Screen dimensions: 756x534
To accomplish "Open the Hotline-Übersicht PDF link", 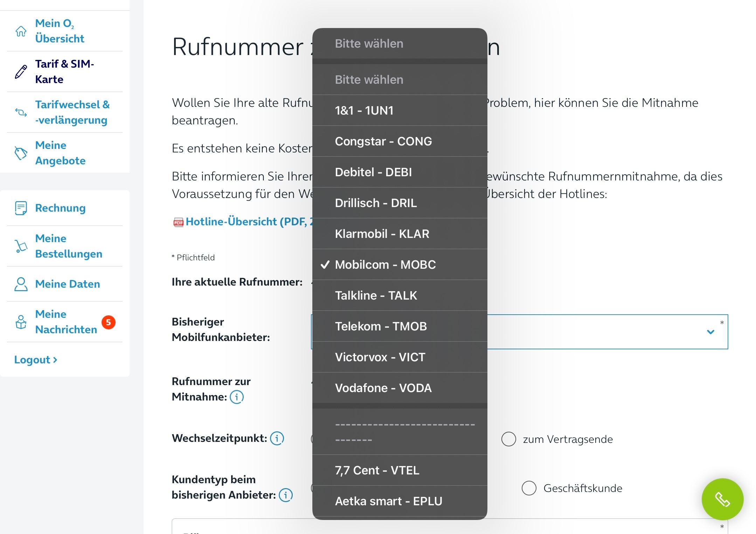I will 249,221.
